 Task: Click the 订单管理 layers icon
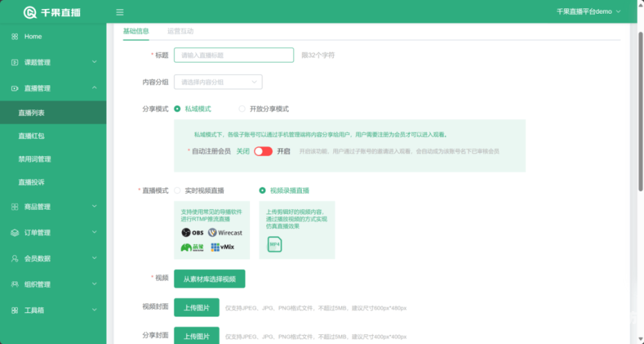(x=14, y=233)
